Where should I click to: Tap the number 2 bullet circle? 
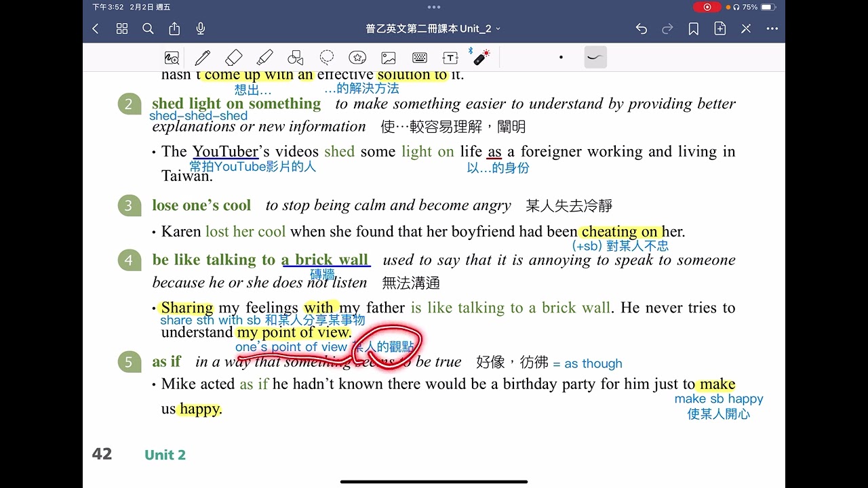129,104
